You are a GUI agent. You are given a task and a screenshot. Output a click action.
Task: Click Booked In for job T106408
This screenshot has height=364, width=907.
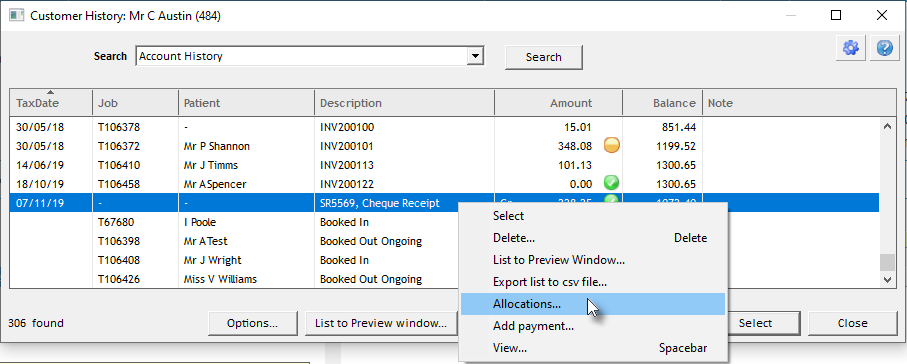(345, 260)
